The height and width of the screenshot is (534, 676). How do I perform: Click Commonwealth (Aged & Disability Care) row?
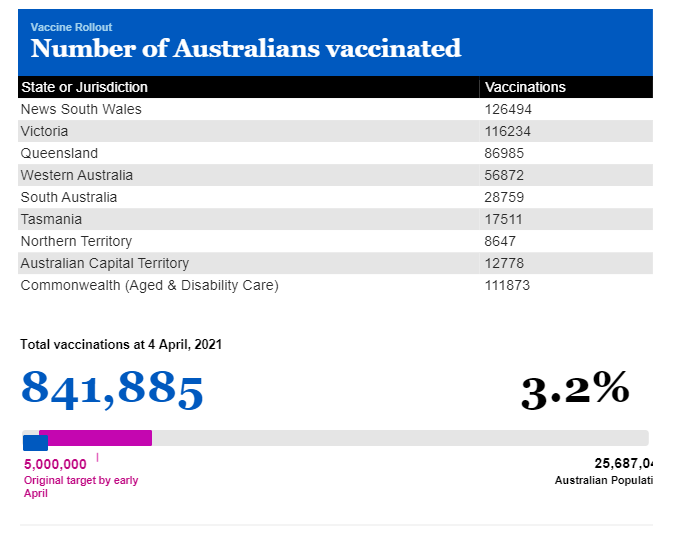coord(335,285)
